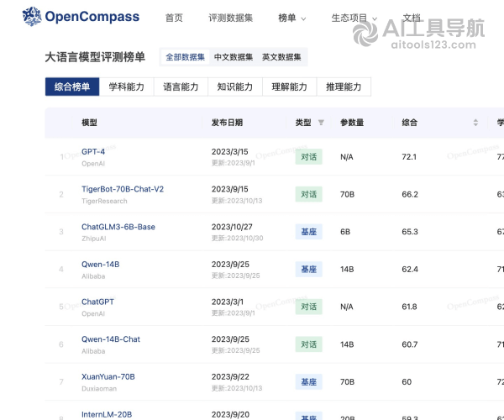Click 14B parameter value in Qwen-14B-Chat row
Viewport: 504px width, 420px height.
click(347, 344)
